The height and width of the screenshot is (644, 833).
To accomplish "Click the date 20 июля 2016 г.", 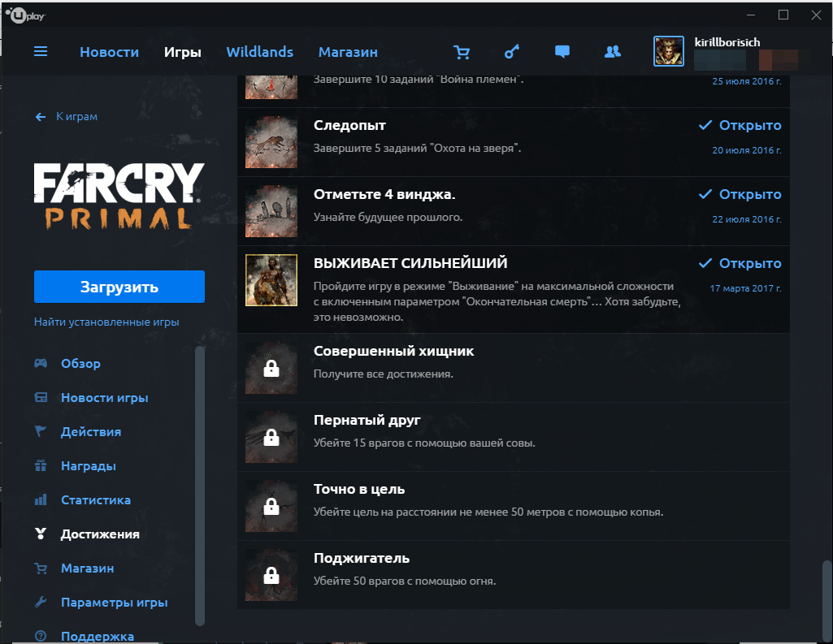I will pos(747,150).
